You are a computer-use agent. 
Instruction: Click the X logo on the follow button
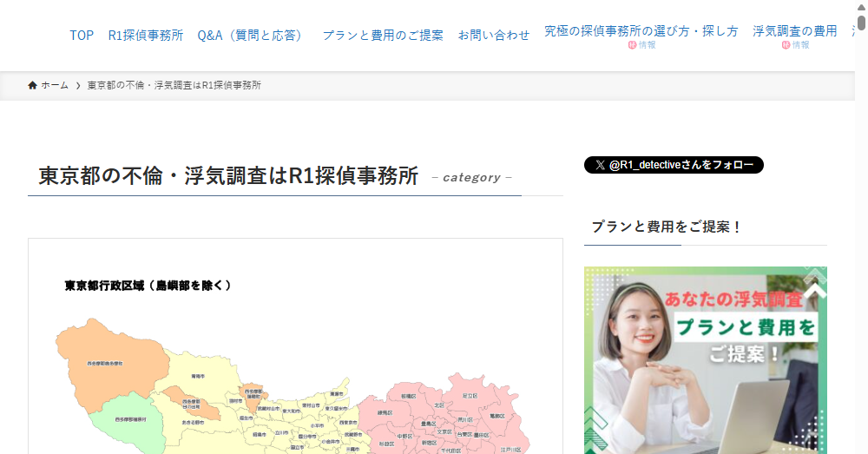pyautogui.click(x=600, y=165)
